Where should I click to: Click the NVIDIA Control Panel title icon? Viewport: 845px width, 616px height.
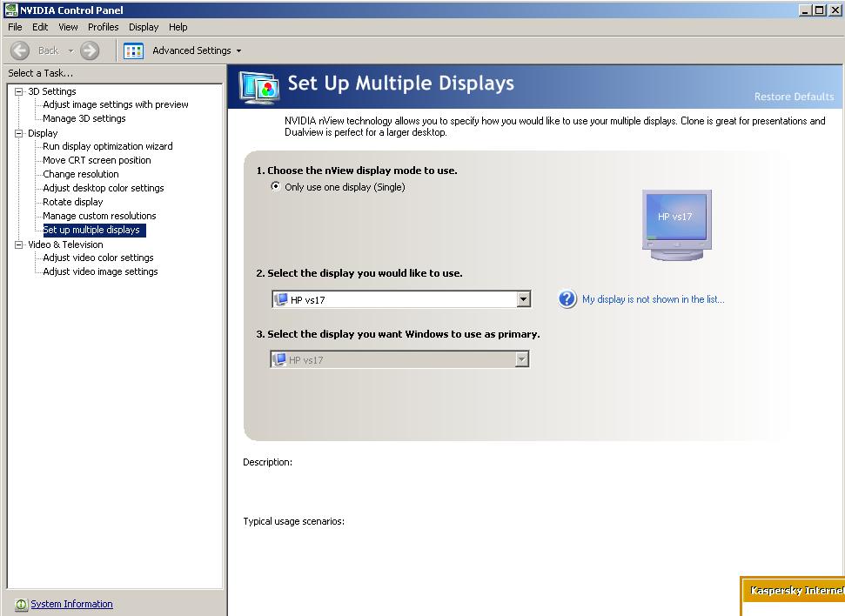point(10,10)
